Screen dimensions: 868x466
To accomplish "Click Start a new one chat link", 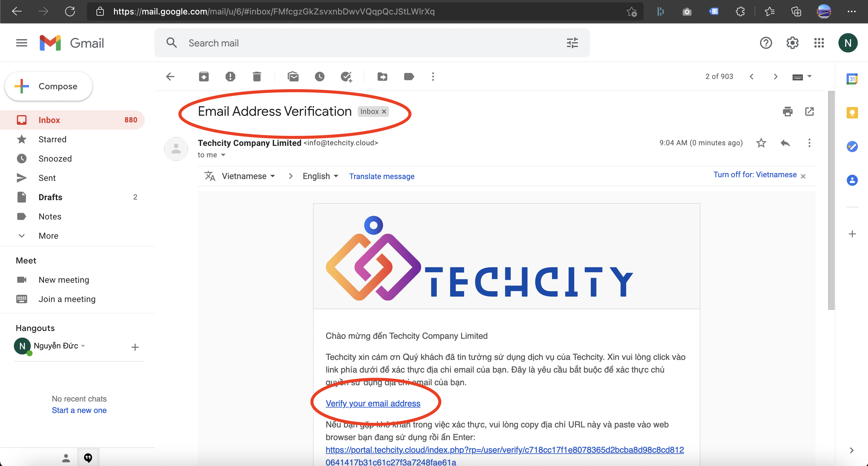I will 79,410.
